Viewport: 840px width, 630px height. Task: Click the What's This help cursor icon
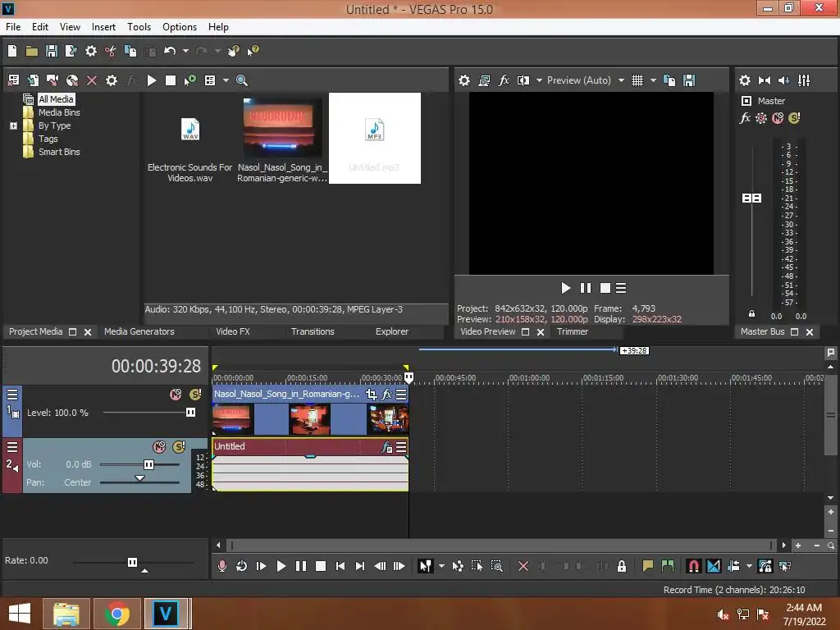click(253, 51)
